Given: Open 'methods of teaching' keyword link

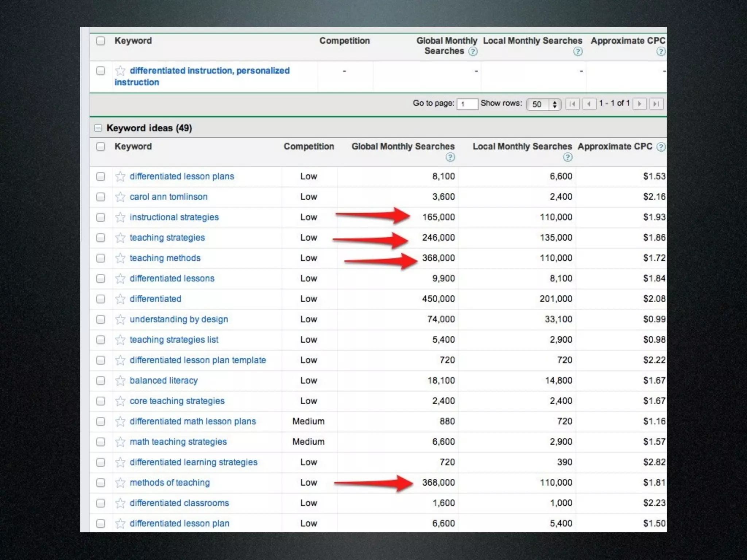Looking at the screenshot, I should click(x=170, y=483).
